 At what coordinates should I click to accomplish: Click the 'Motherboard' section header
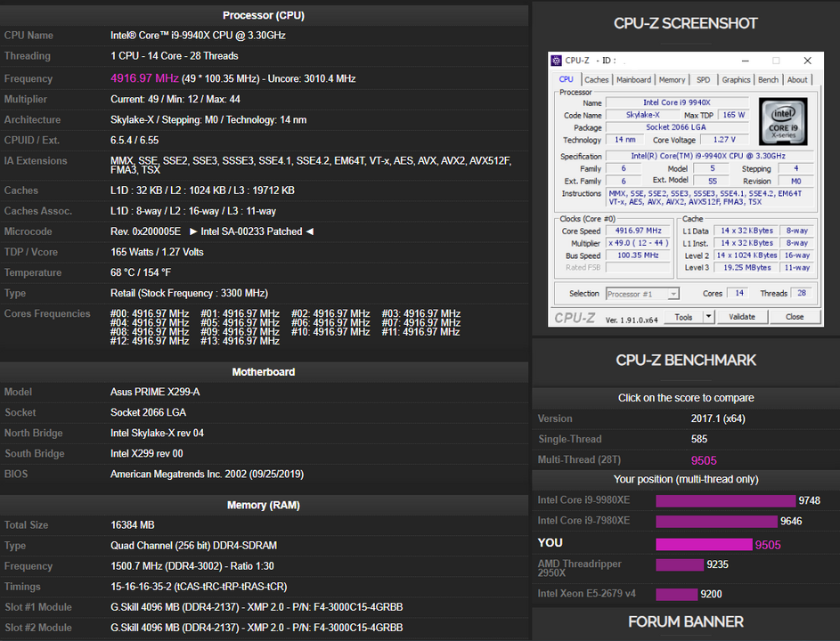(264, 371)
